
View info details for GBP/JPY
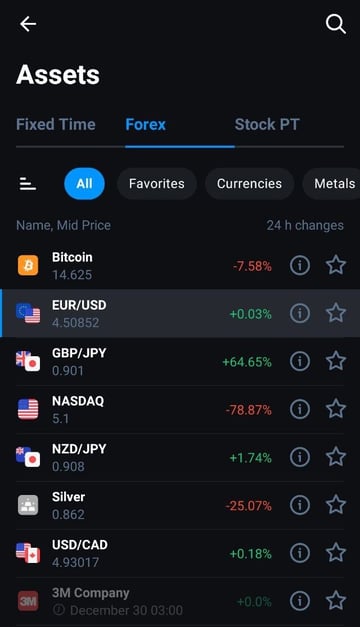[x=300, y=361]
